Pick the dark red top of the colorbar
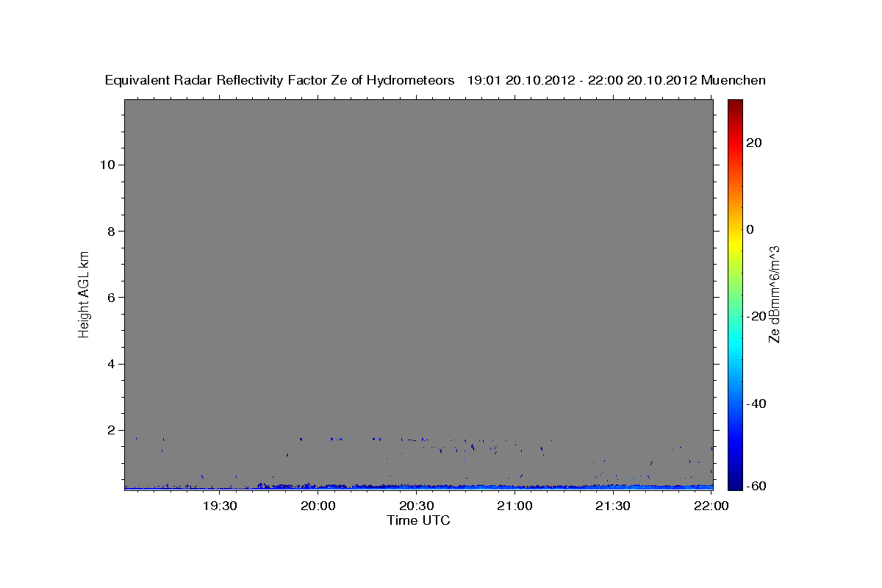 (x=735, y=105)
